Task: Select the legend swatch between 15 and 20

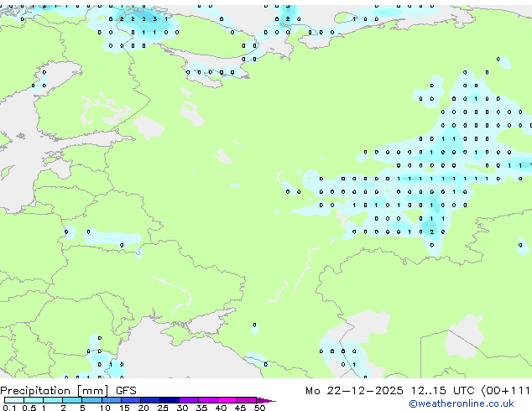Action: coord(131,400)
